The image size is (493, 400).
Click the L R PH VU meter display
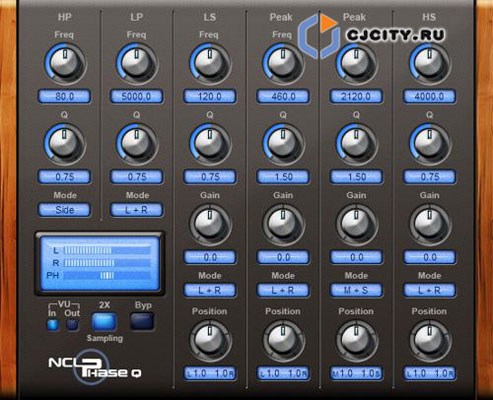tap(100, 263)
